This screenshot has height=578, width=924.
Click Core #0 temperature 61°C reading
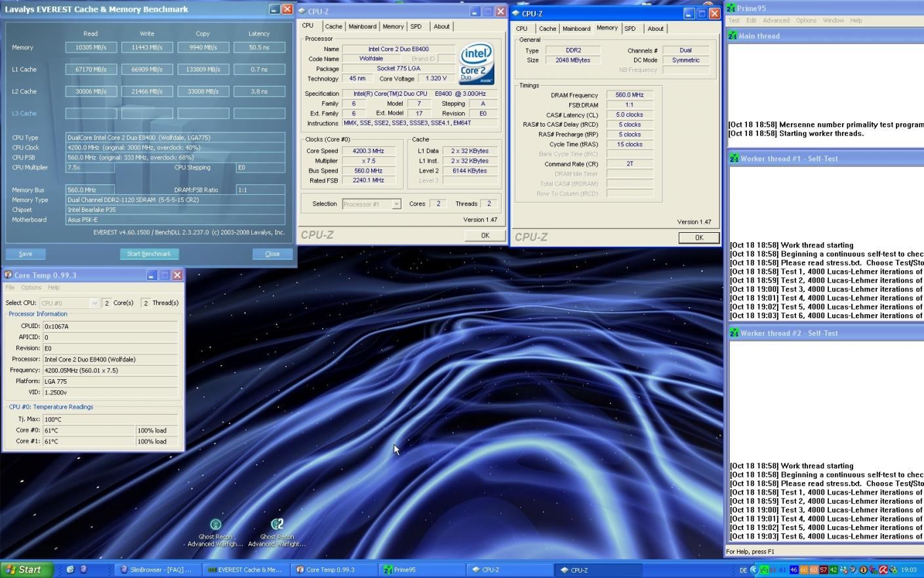pyautogui.click(x=89, y=430)
